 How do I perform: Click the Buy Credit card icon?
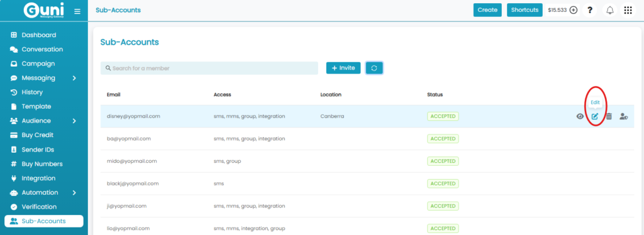point(14,135)
